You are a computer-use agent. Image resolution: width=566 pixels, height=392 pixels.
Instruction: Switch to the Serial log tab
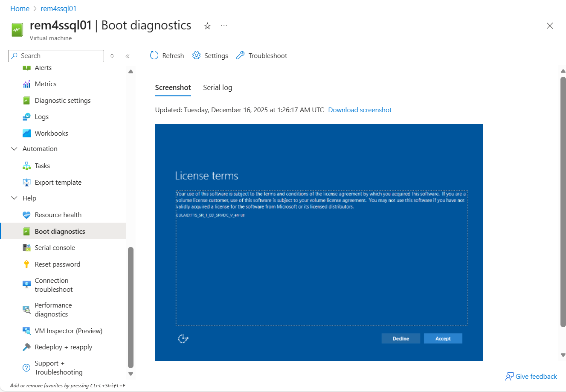click(x=218, y=87)
